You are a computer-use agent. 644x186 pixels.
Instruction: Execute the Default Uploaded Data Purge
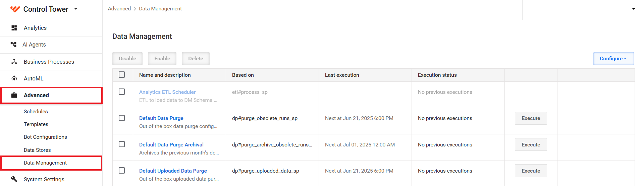coord(531,171)
